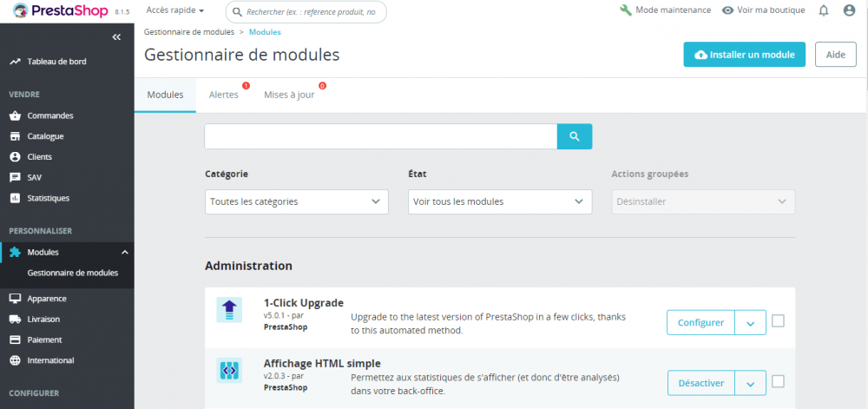Click the Clients person icon
Screen dimensions: 868x409
click(x=16, y=156)
